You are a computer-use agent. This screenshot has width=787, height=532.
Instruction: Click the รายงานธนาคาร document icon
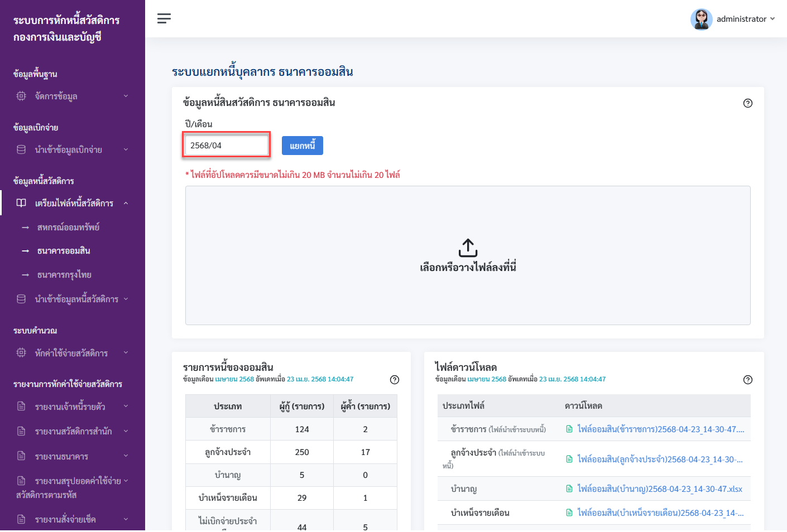tap(21, 456)
